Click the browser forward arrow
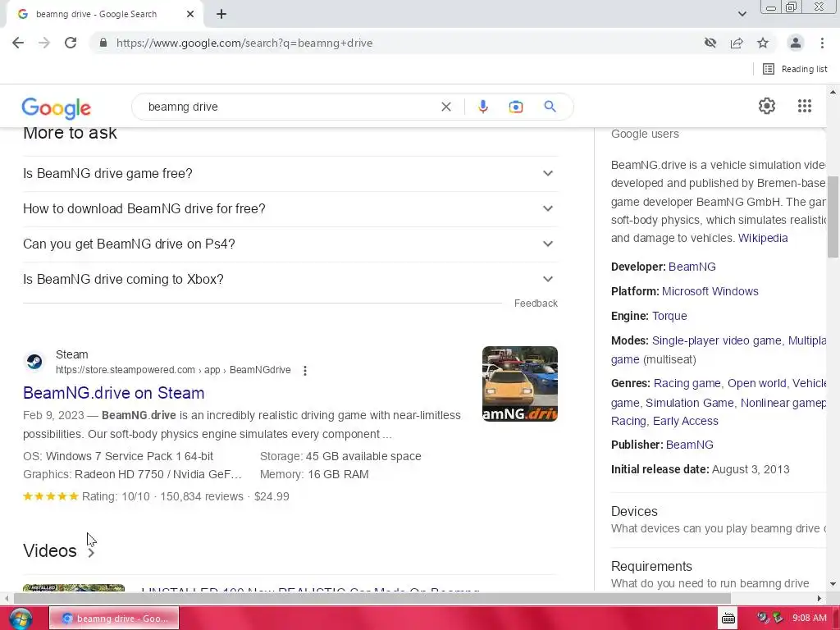This screenshot has height=630, width=840. tap(44, 43)
